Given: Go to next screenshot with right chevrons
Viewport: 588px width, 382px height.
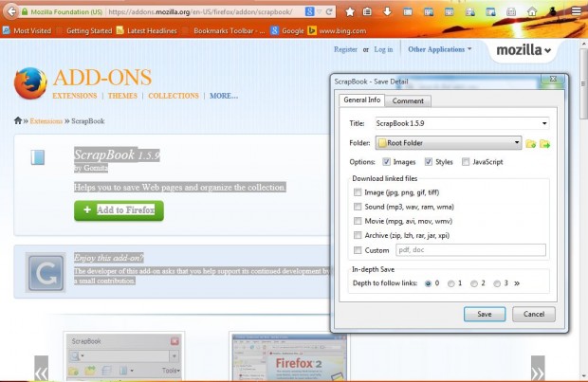Looking at the screenshot, I should 538,370.
